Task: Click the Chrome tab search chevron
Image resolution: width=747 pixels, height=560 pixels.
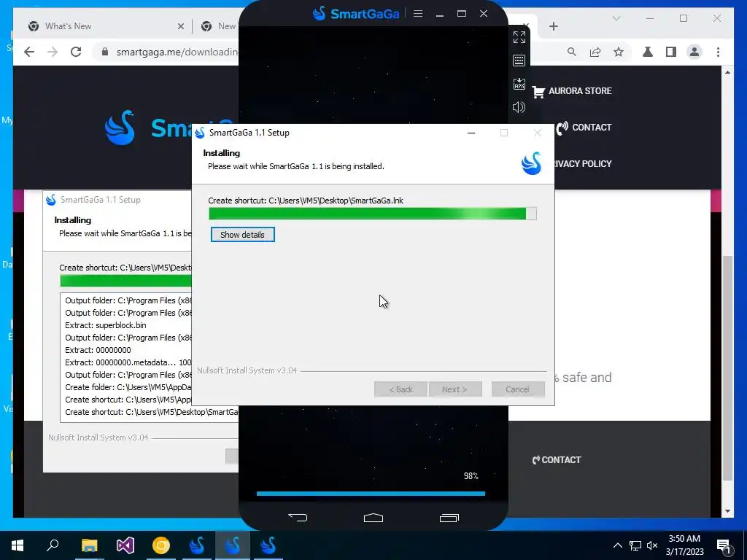Action: [x=616, y=18]
